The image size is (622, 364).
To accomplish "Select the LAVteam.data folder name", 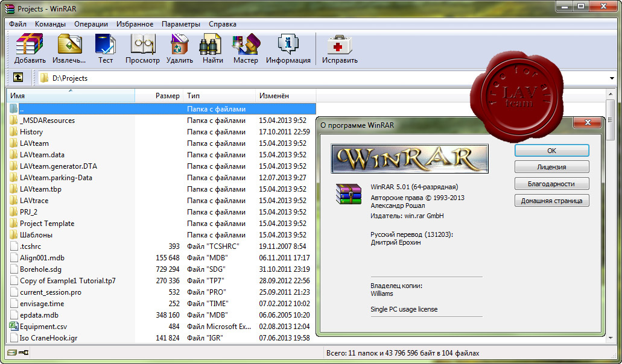I will tap(42, 154).
